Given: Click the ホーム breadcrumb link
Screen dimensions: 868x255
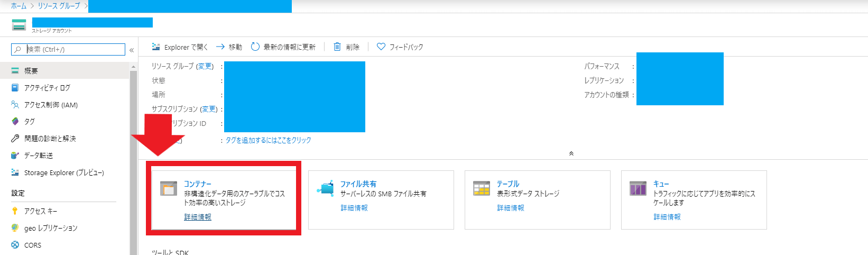Looking at the screenshot, I should (x=19, y=6).
